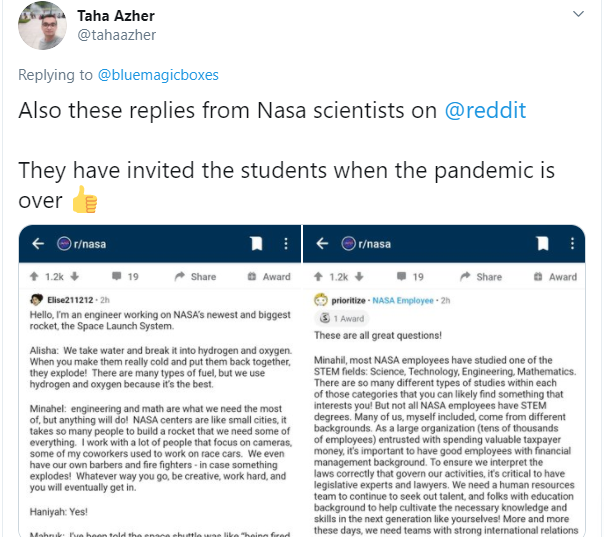Click Award in the right screenshot
604x537 pixels.
click(x=555, y=277)
